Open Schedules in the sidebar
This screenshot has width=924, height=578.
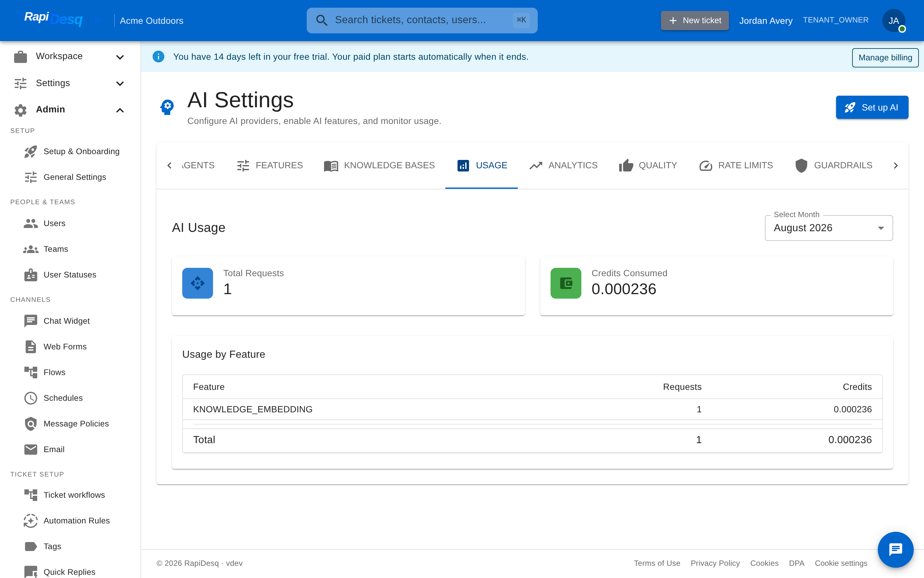71,398
